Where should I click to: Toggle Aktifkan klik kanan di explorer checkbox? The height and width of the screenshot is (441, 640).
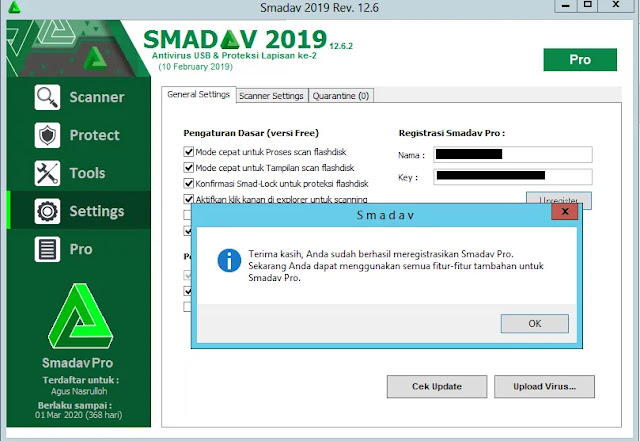click(x=188, y=199)
